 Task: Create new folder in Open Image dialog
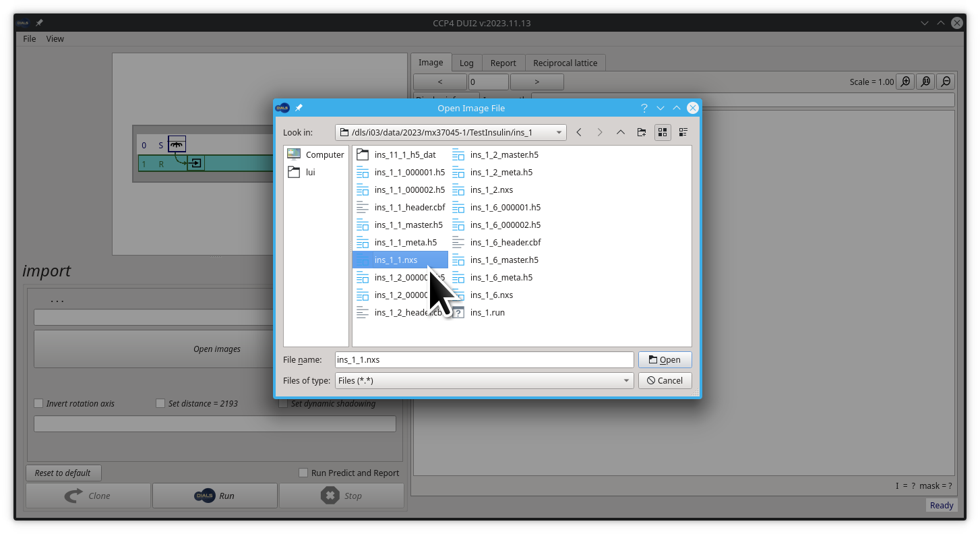(642, 132)
